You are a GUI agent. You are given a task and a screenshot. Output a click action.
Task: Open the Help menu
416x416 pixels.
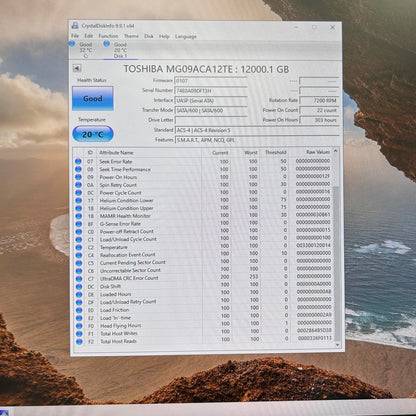(164, 36)
